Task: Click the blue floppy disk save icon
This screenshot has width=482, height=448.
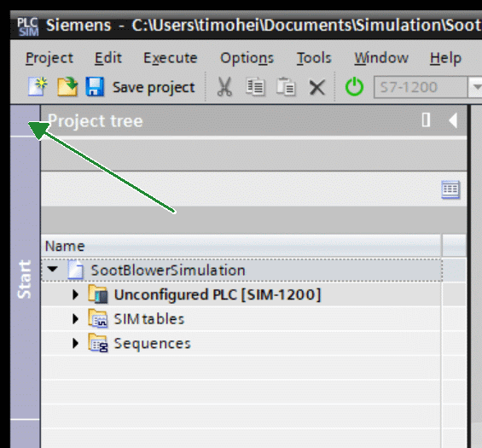Action: pos(95,87)
